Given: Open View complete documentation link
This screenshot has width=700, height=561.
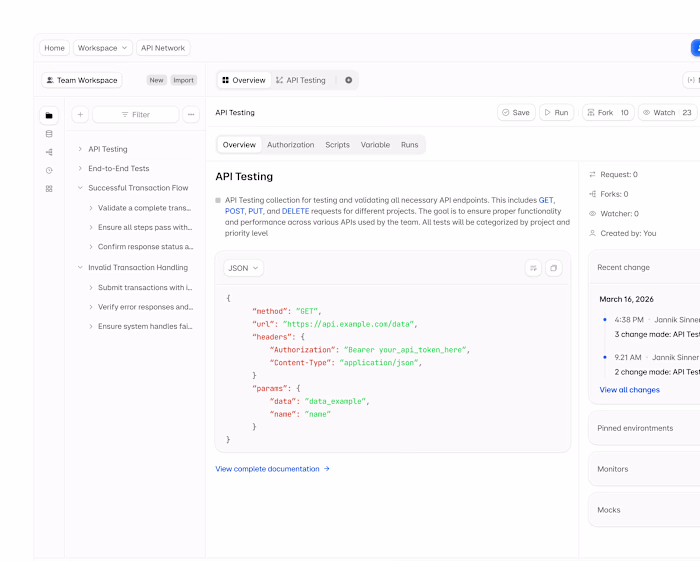Looking at the screenshot, I should [x=272, y=469].
